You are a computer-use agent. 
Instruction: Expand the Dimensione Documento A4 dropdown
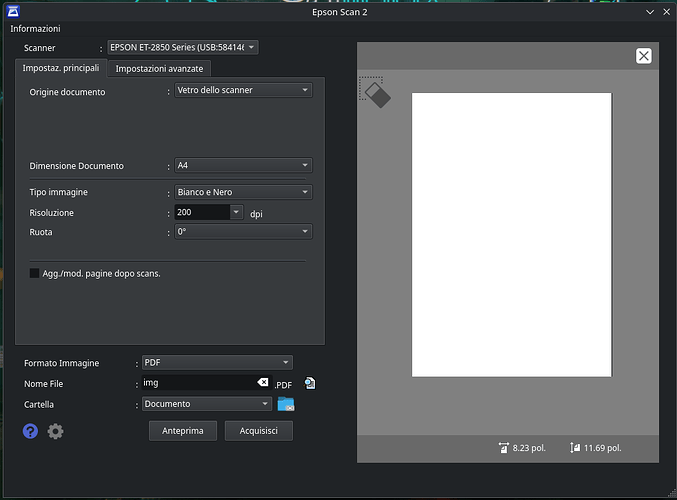(241, 165)
